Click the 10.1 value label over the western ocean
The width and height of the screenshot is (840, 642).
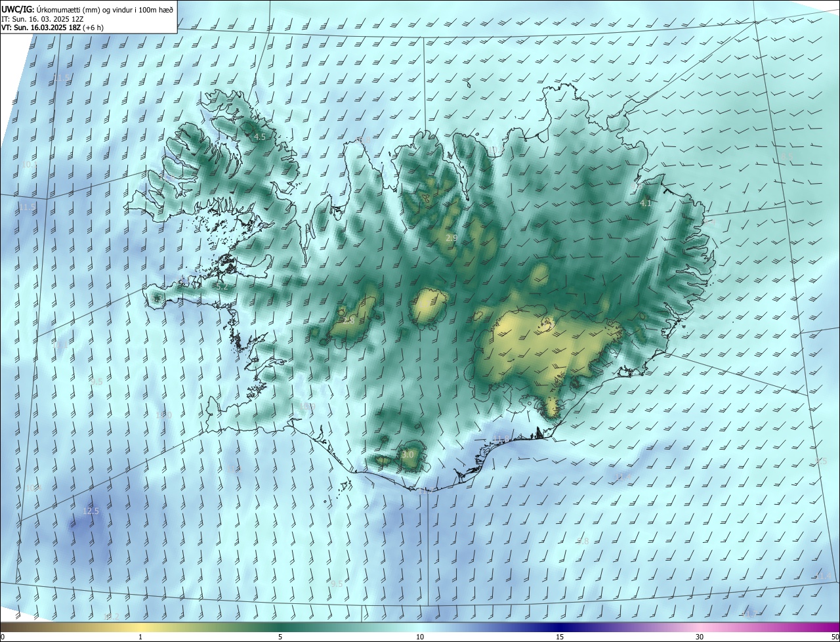click(x=30, y=164)
